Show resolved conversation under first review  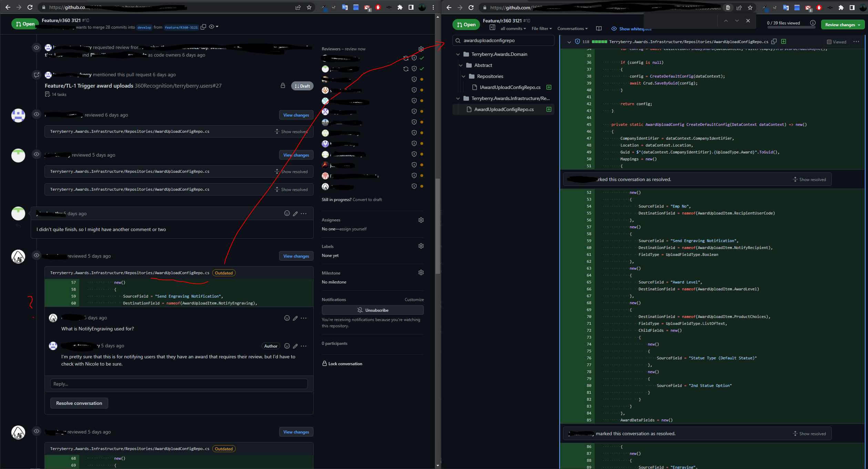pos(291,131)
